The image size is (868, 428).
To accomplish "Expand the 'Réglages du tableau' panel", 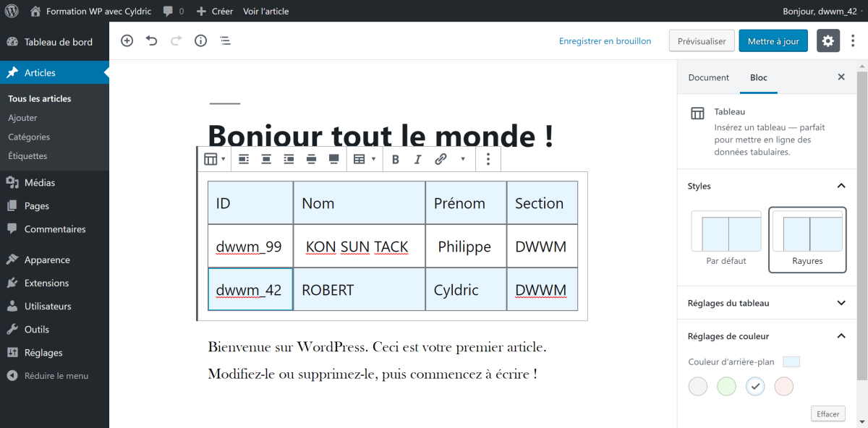I will [x=767, y=303].
